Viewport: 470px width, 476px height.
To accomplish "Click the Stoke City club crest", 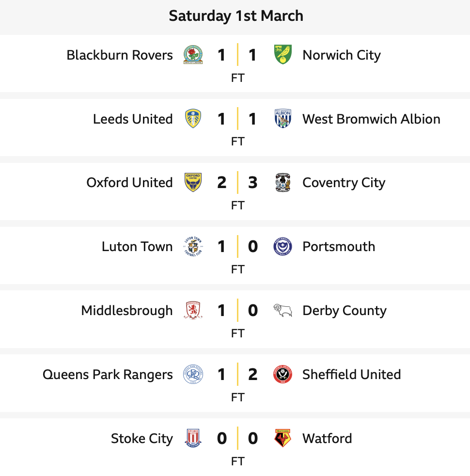I will coord(193,439).
